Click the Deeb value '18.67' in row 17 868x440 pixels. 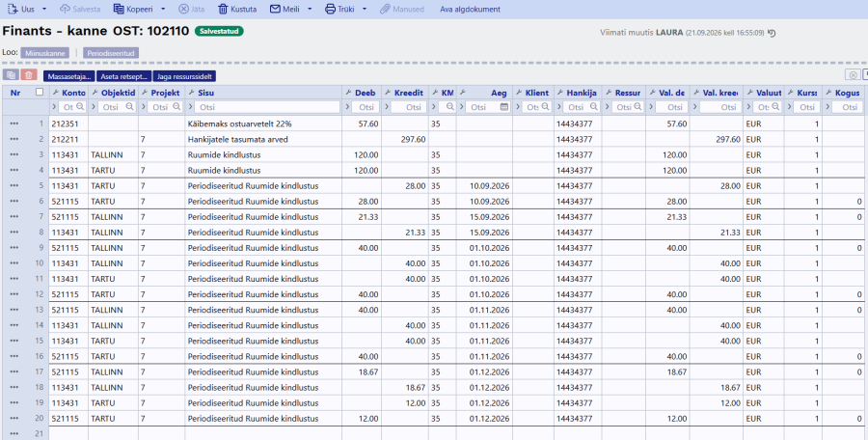[368, 371]
